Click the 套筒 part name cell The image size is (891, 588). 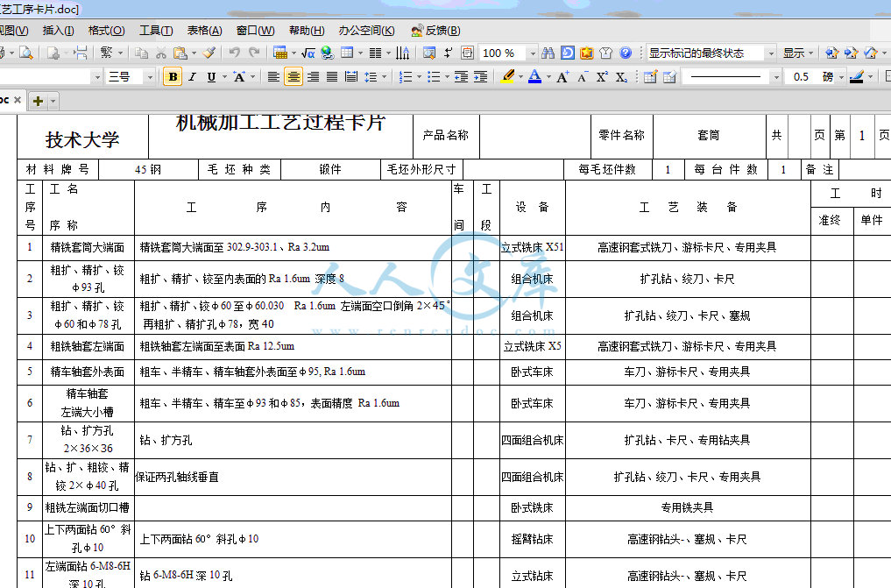coord(709,135)
